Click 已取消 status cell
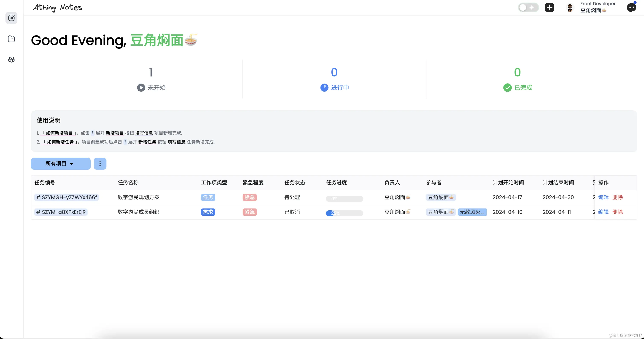Image resolution: width=644 pixels, height=339 pixels. point(292,212)
